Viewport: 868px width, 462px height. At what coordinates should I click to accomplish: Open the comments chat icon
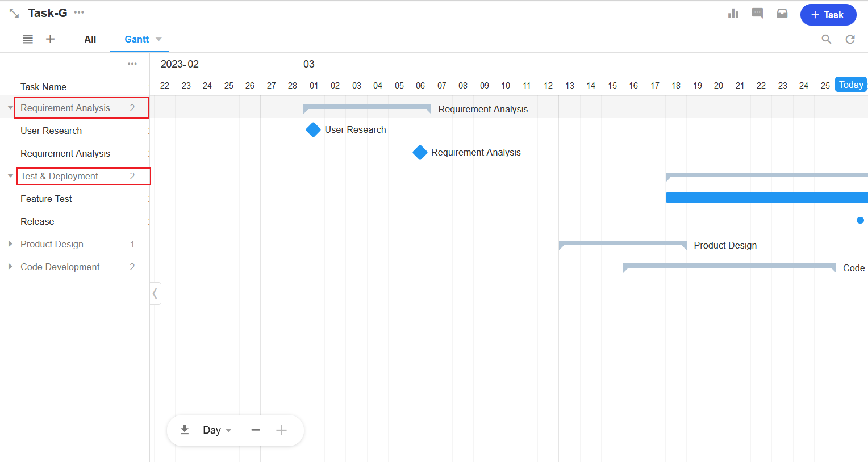click(757, 14)
